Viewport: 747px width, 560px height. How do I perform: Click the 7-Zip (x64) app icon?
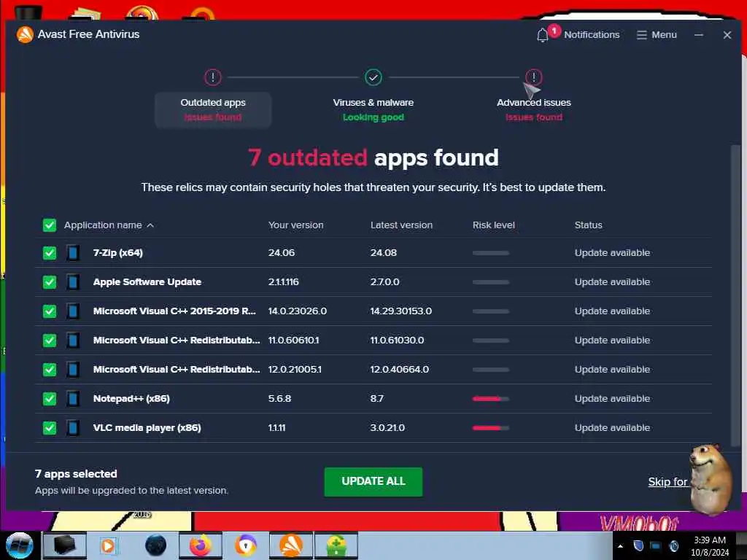tap(73, 253)
